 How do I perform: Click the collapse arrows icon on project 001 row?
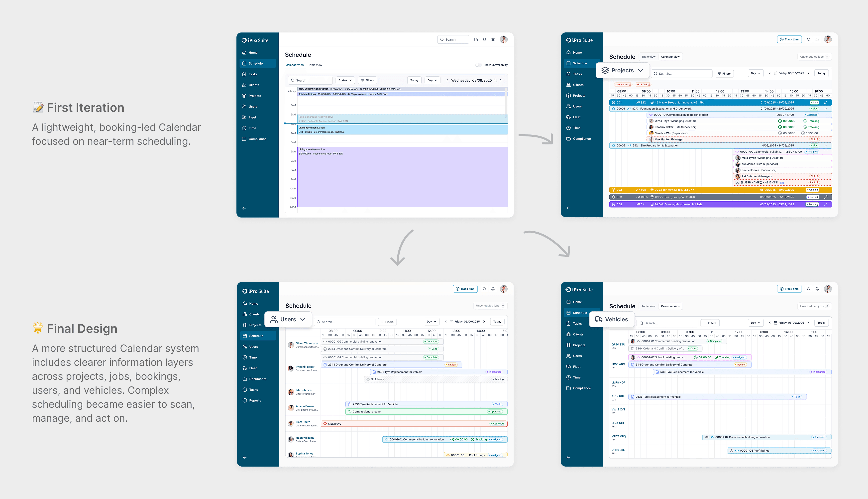click(826, 103)
